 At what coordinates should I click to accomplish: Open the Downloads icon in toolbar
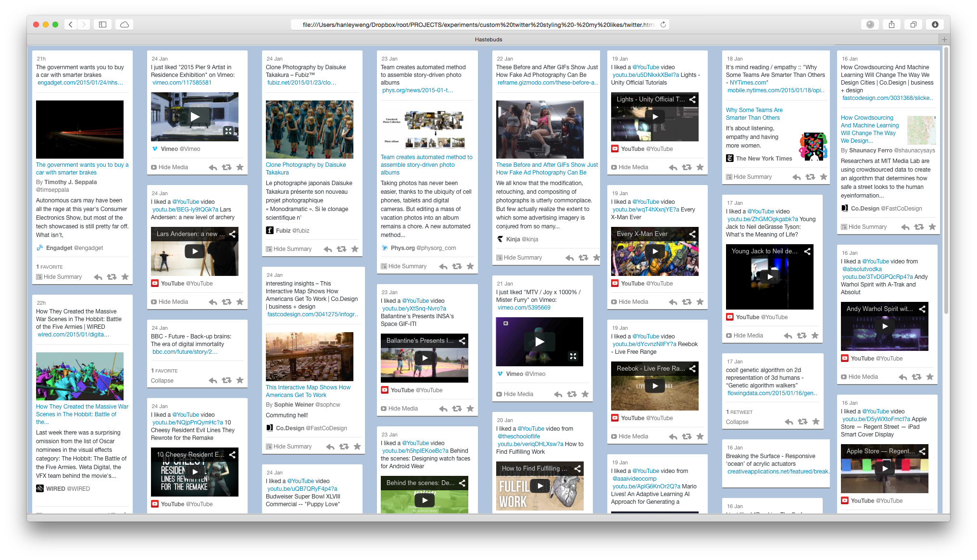tap(935, 25)
